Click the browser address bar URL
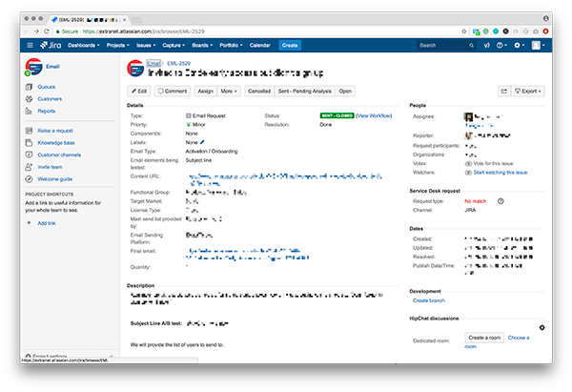Screen dimensions: 572x392 (143, 31)
